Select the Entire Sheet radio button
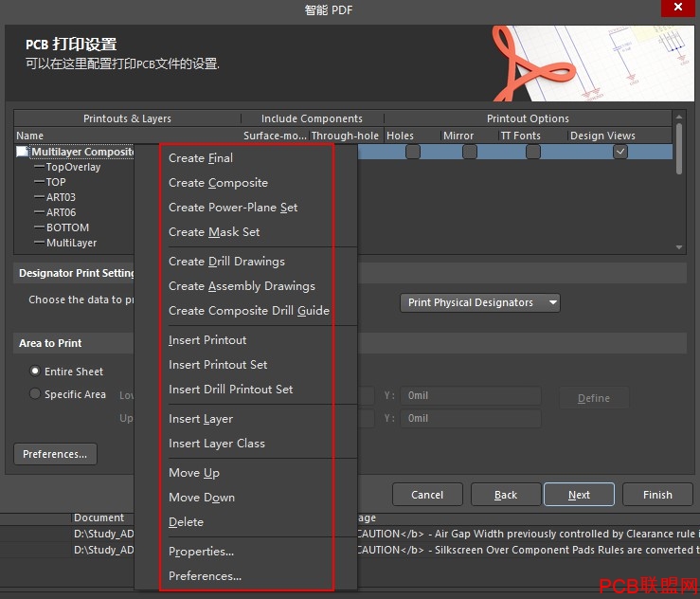Screen dimensions: 700x599 [x=35, y=371]
